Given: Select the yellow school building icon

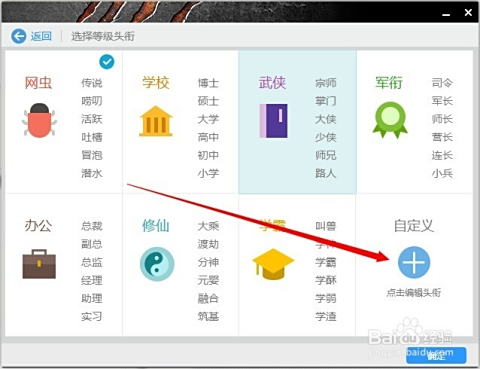Looking at the screenshot, I should click(x=156, y=121).
